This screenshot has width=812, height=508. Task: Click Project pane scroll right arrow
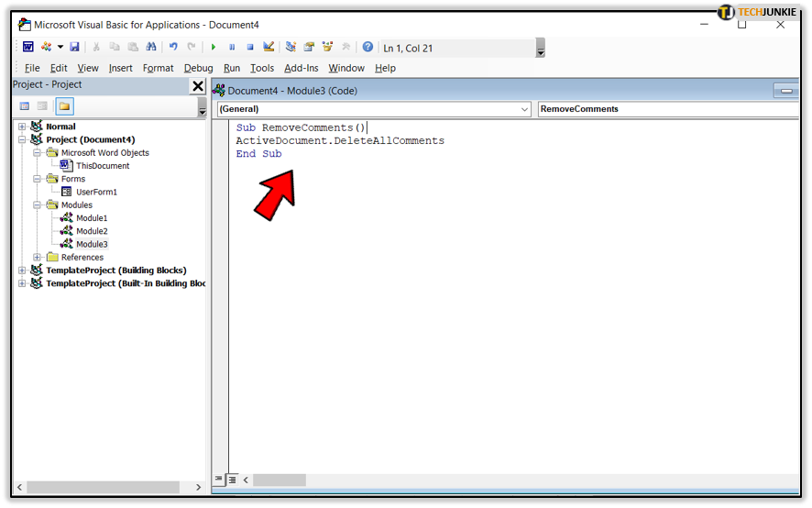[198, 487]
